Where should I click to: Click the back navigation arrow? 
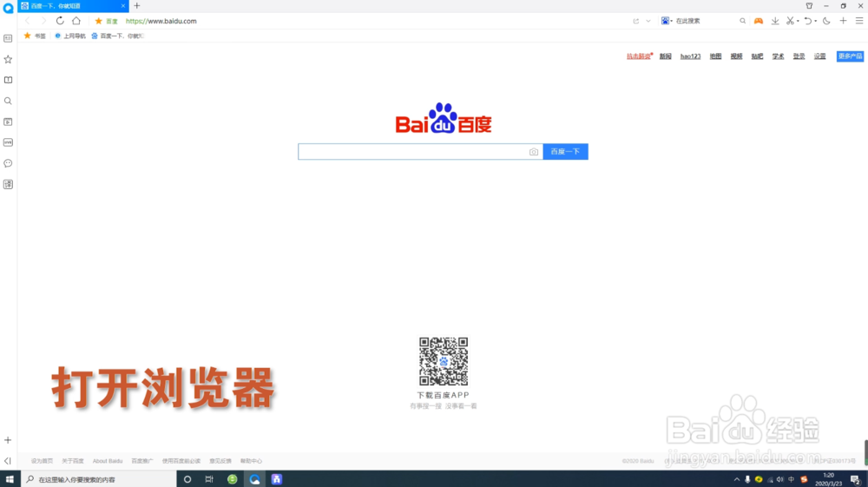pyautogui.click(x=28, y=21)
